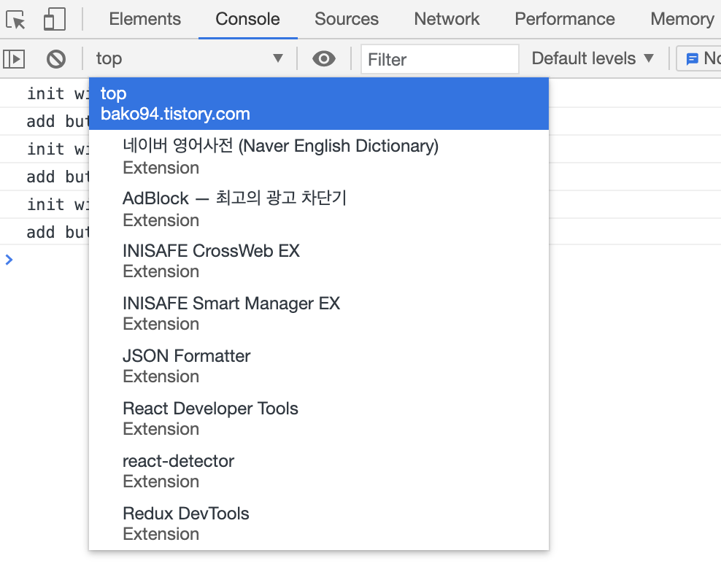
Task: Select the JSON Formatter context
Action: pos(319,366)
